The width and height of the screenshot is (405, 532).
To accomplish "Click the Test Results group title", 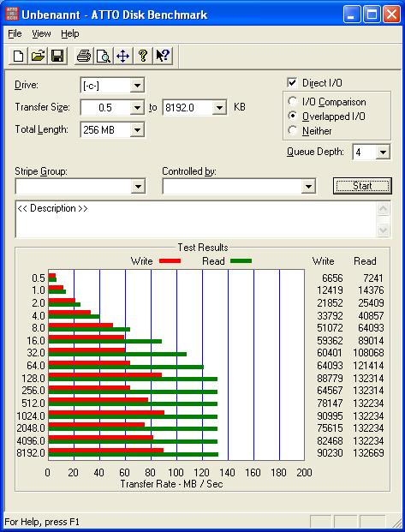I will [203, 248].
